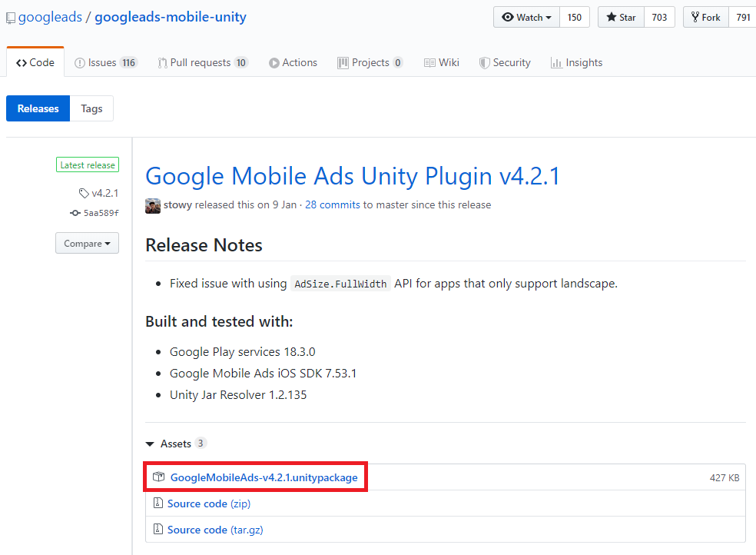
Task: Switch to the Issues tab
Action: tap(106, 63)
